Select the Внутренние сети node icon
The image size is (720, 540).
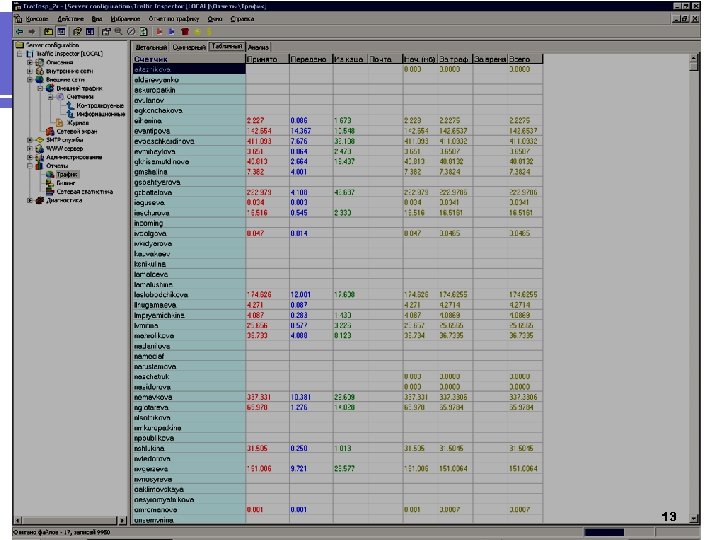40,71
